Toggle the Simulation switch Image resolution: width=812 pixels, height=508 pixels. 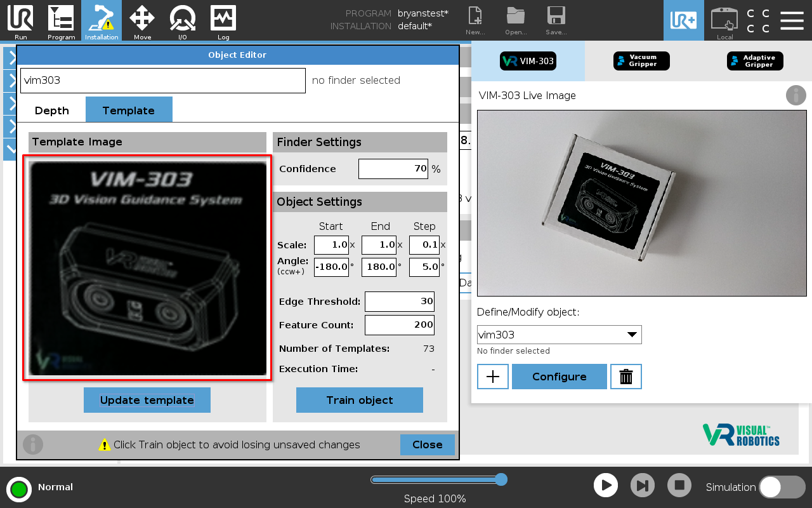[x=782, y=487]
